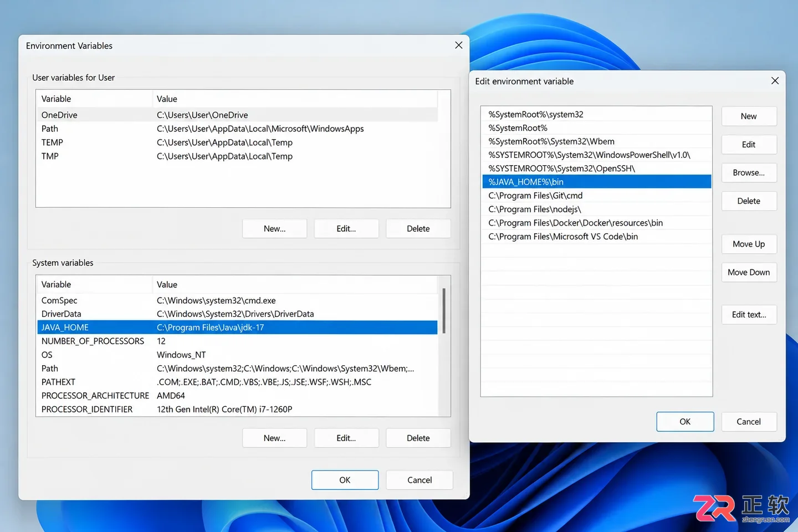
Task: Select the OS system variable row
Action: pyautogui.click(x=237, y=355)
